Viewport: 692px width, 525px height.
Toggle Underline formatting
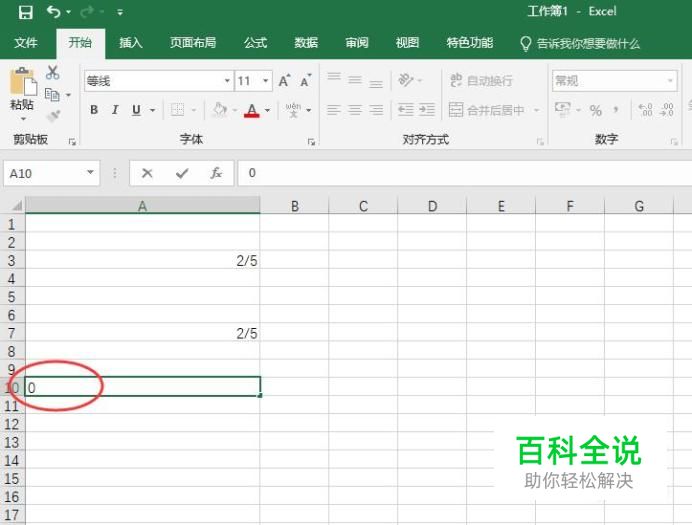click(x=136, y=110)
